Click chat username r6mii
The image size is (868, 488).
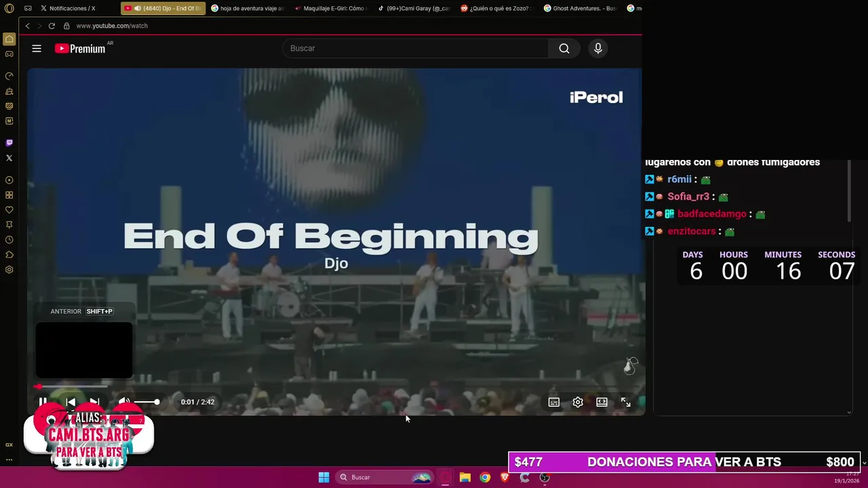click(679, 180)
